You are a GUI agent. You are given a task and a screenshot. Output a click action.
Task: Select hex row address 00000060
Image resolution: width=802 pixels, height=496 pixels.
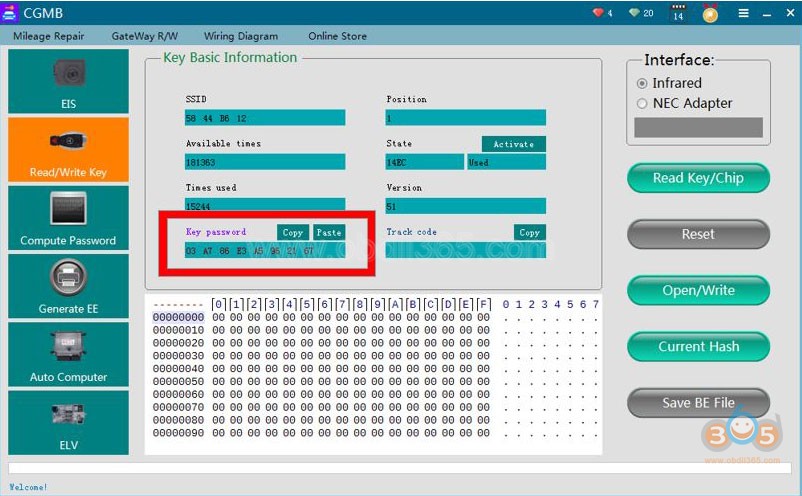pos(179,394)
